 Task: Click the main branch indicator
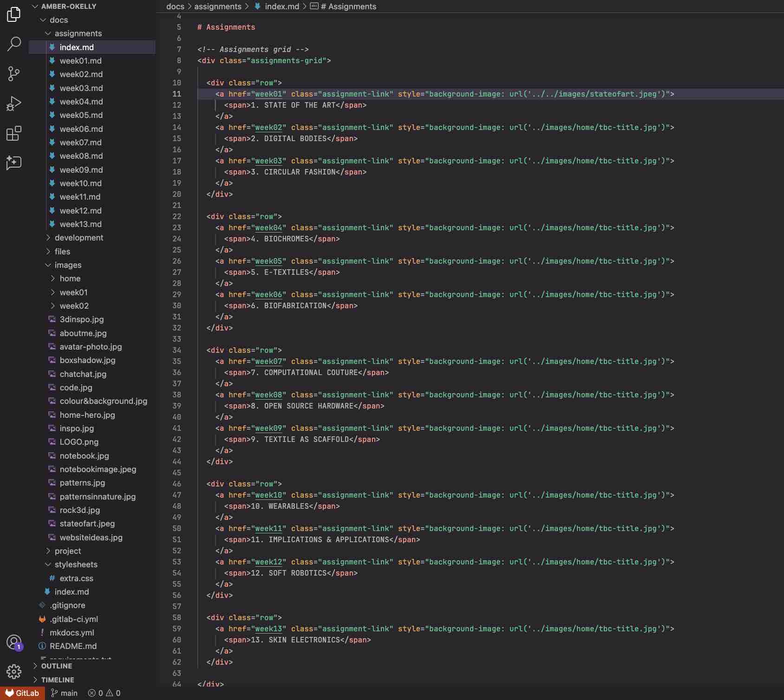64,693
